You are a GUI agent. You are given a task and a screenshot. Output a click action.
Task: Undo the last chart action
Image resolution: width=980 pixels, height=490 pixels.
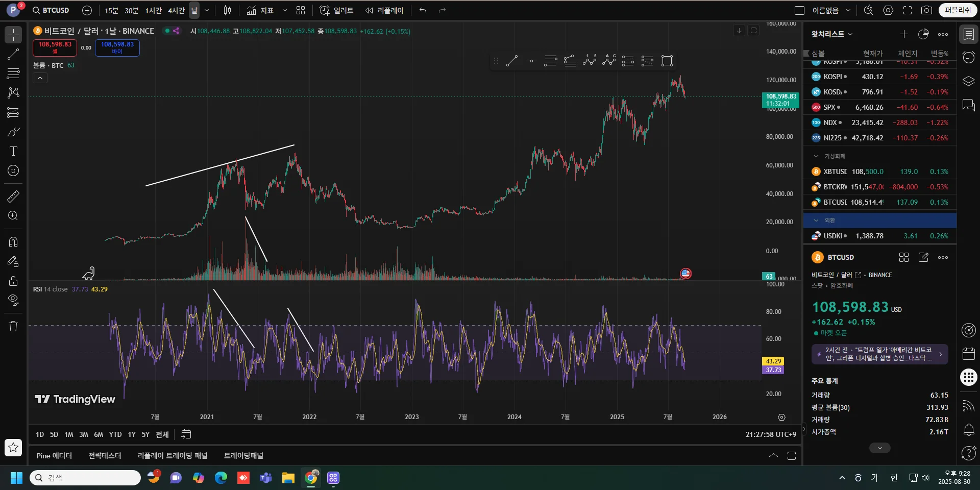tap(423, 10)
